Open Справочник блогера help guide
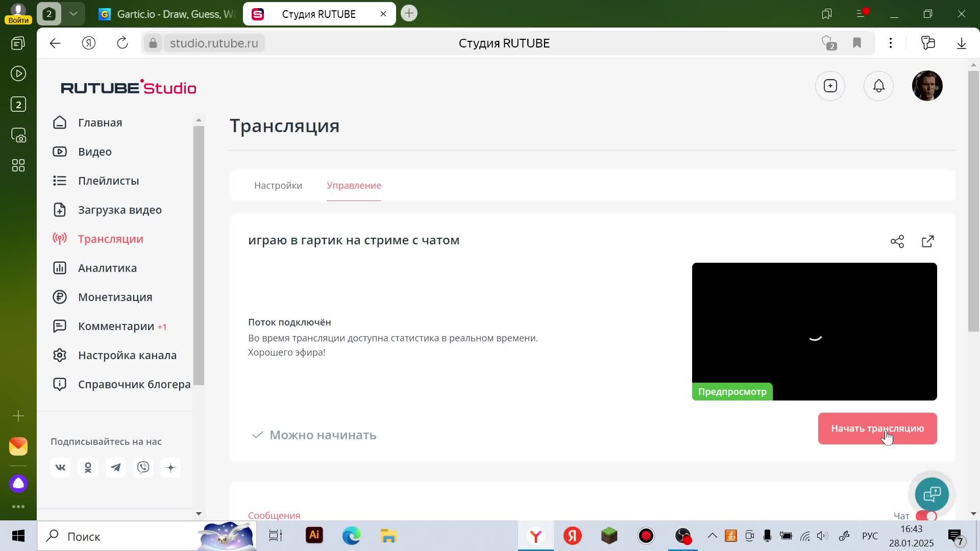The image size is (980, 551). (121, 384)
